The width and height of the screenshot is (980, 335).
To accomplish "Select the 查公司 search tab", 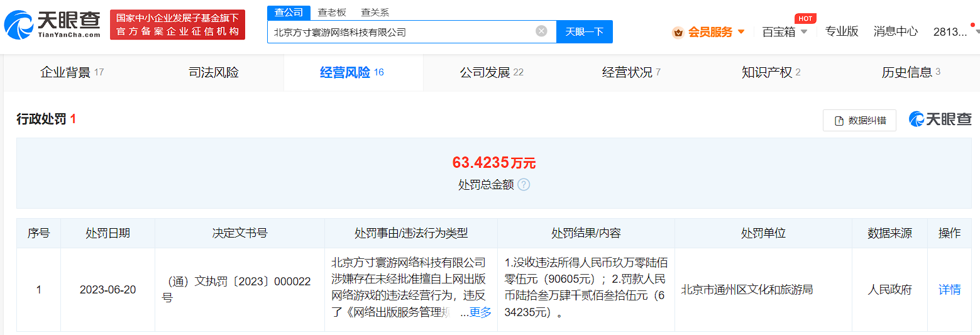I will (289, 13).
